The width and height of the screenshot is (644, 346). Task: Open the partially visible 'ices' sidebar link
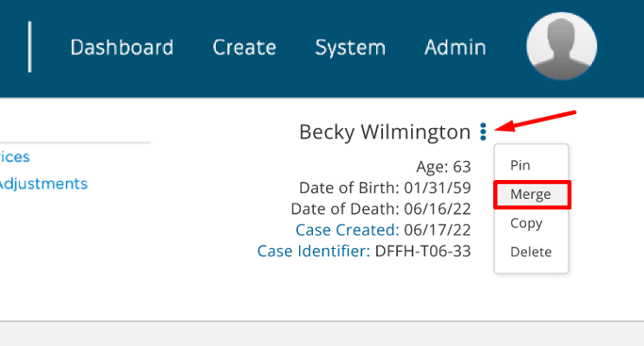[15, 157]
